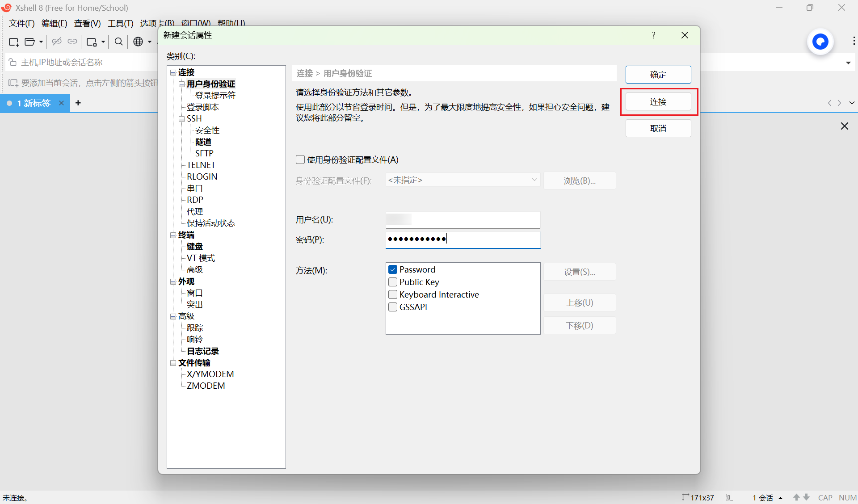The height and width of the screenshot is (504, 858).
Task: Open the 查看(V) menu
Action: [88, 23]
